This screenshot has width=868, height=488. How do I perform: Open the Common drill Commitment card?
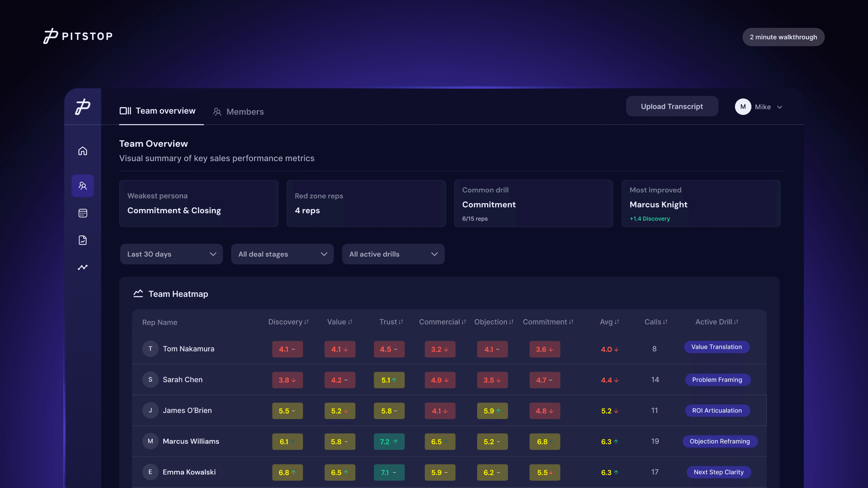coord(534,203)
